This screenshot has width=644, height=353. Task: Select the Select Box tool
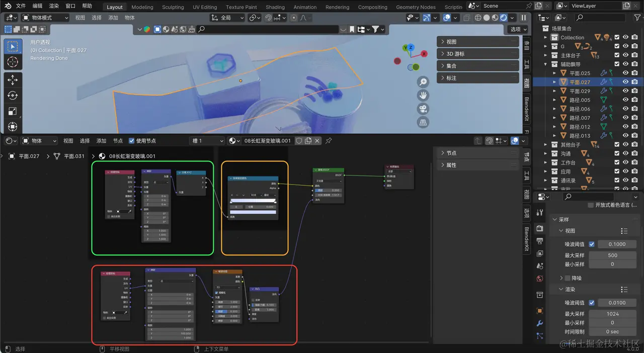coord(13,46)
